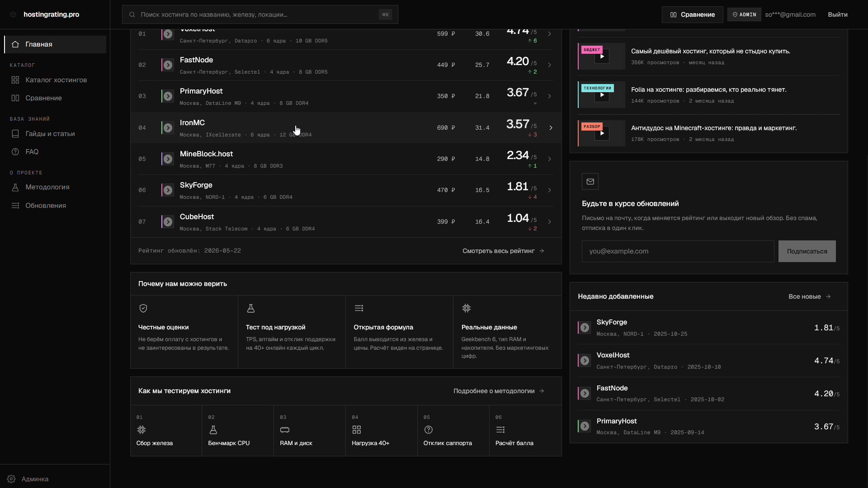Click the search magnifier icon

tap(132, 14)
